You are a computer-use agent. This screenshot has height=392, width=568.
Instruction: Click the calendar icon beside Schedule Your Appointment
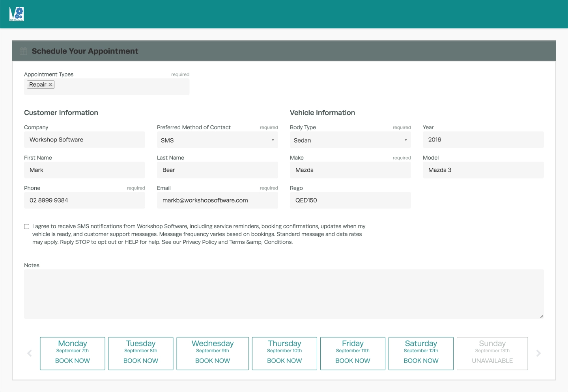(x=24, y=51)
